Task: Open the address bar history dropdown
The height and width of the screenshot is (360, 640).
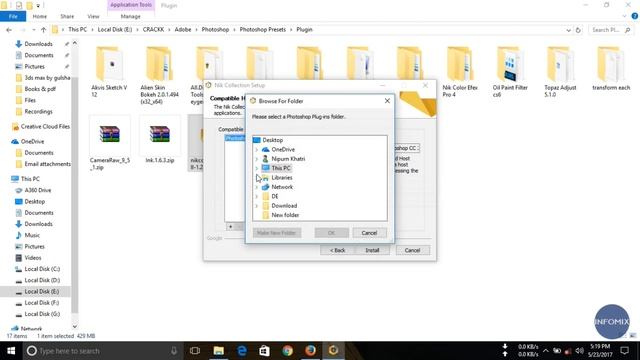Action: pos(568,30)
